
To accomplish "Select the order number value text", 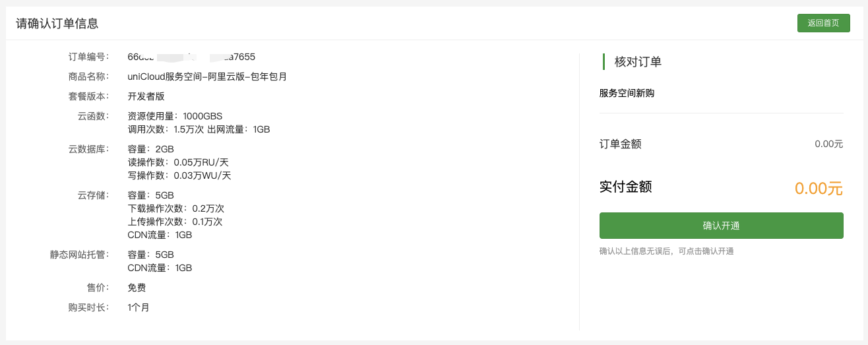I will click(x=191, y=57).
